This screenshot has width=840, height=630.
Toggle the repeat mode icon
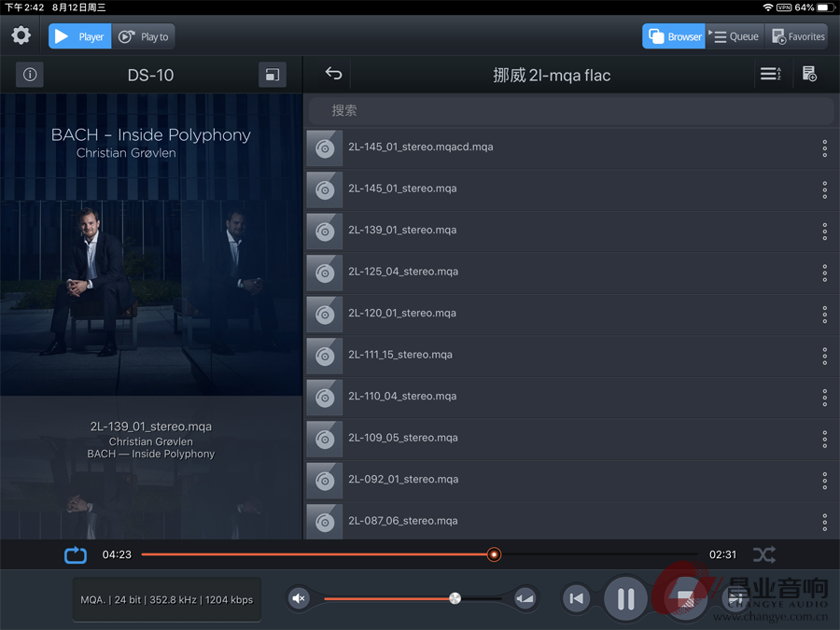tap(75, 554)
